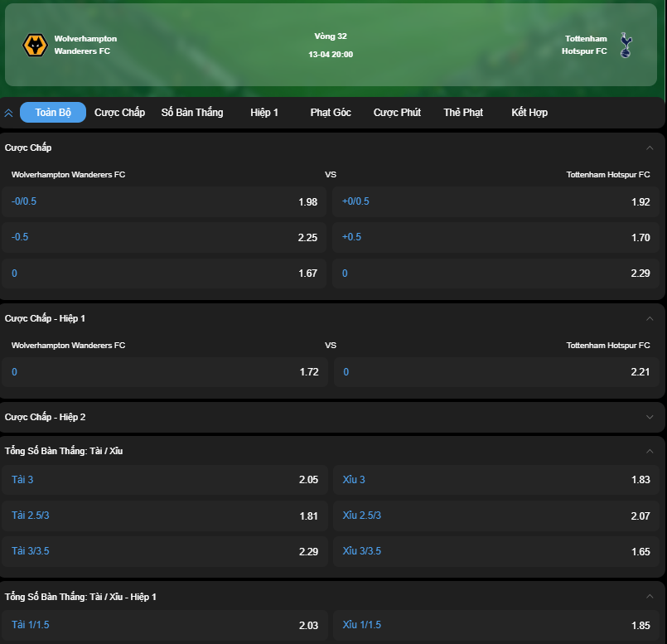The height and width of the screenshot is (644, 667).
Task: Open the Số Bàn Thắng tab
Action: pyautogui.click(x=192, y=113)
